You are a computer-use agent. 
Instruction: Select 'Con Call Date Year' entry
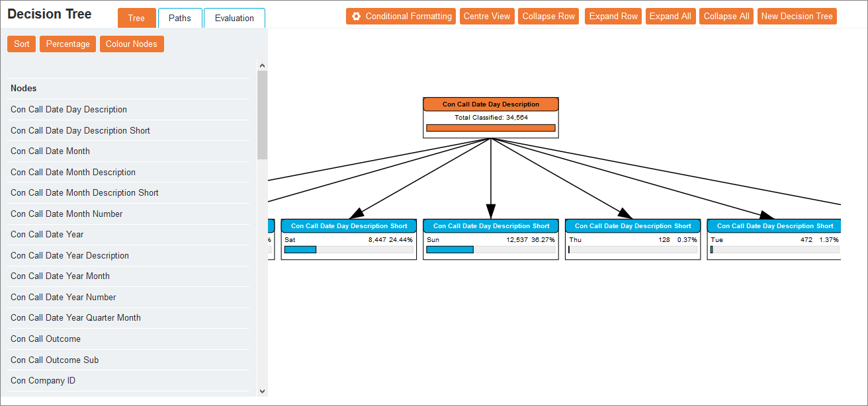click(130, 235)
